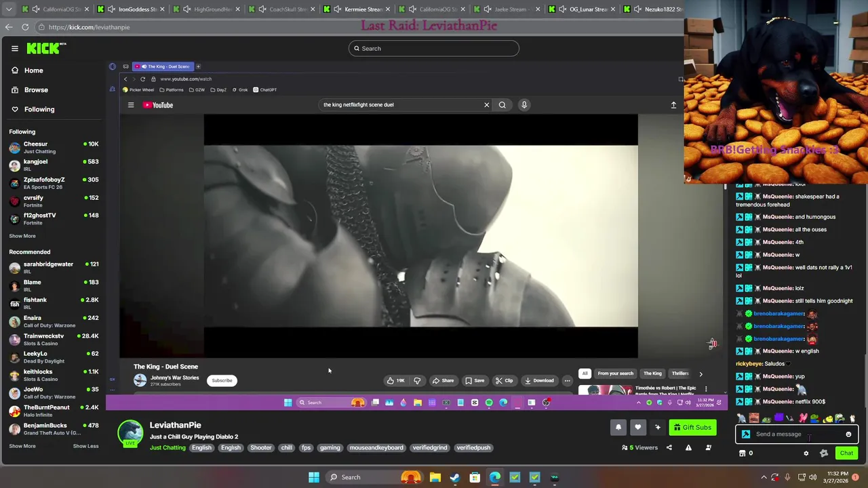Like the video showing 19K likes
This screenshot has width=868, height=488.
pyautogui.click(x=396, y=380)
